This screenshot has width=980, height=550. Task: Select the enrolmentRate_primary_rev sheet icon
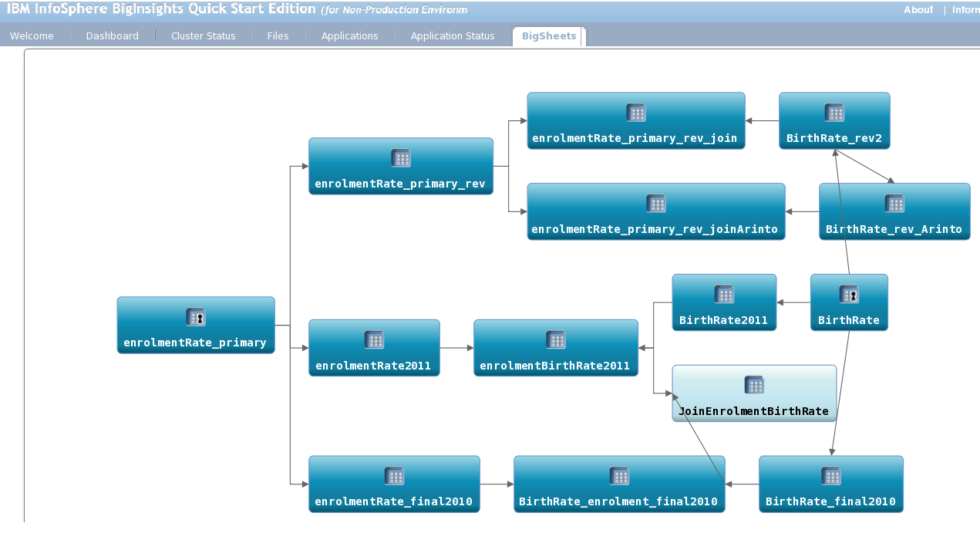(401, 158)
